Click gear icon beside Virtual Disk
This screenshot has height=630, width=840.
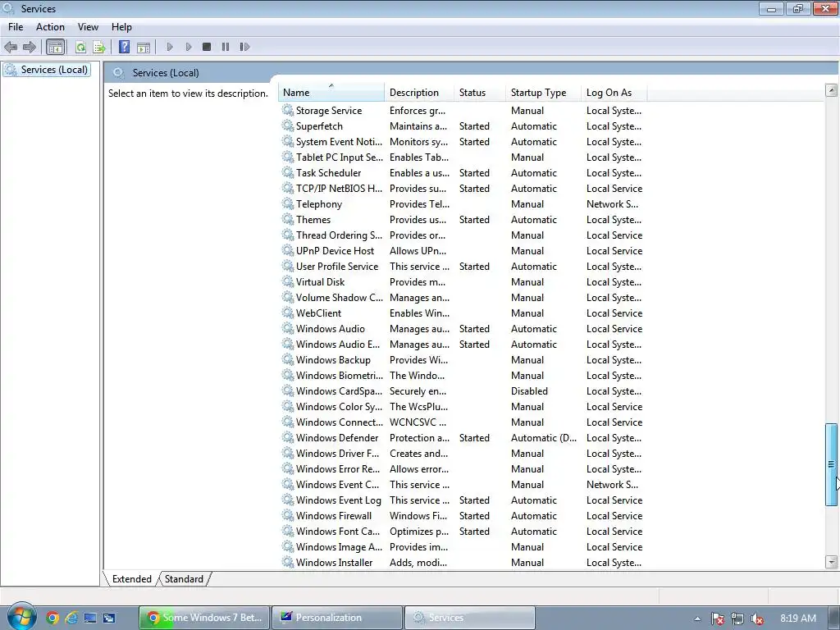click(288, 282)
